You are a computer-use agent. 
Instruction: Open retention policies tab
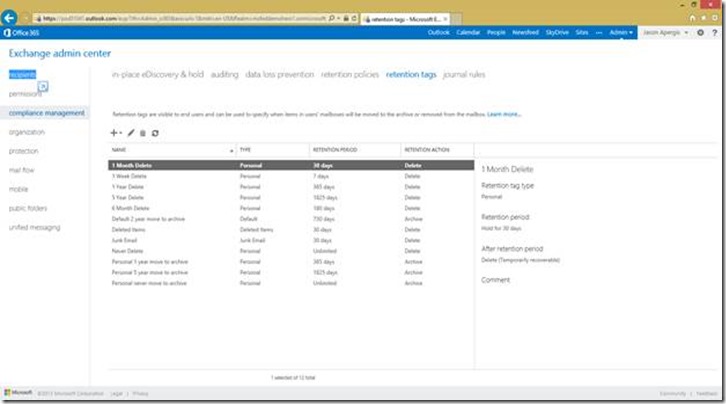(x=350, y=75)
